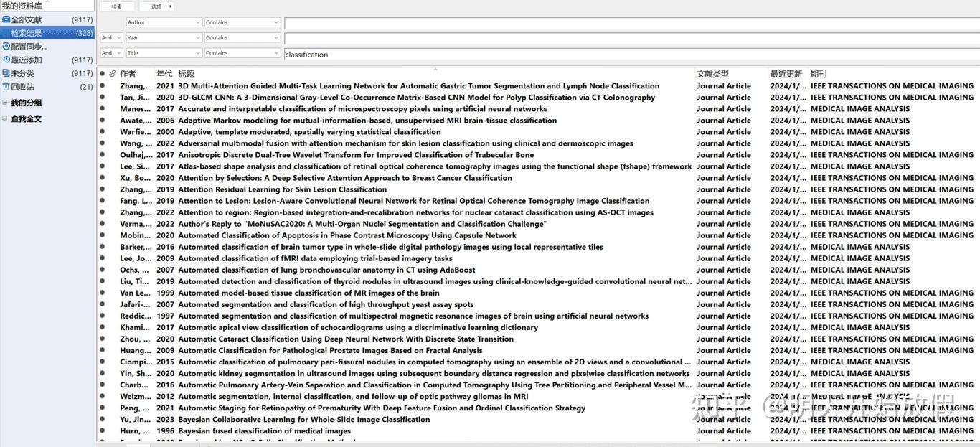Open the 未分类 unfiled group
Image resolution: width=980 pixels, height=447 pixels.
[47, 73]
